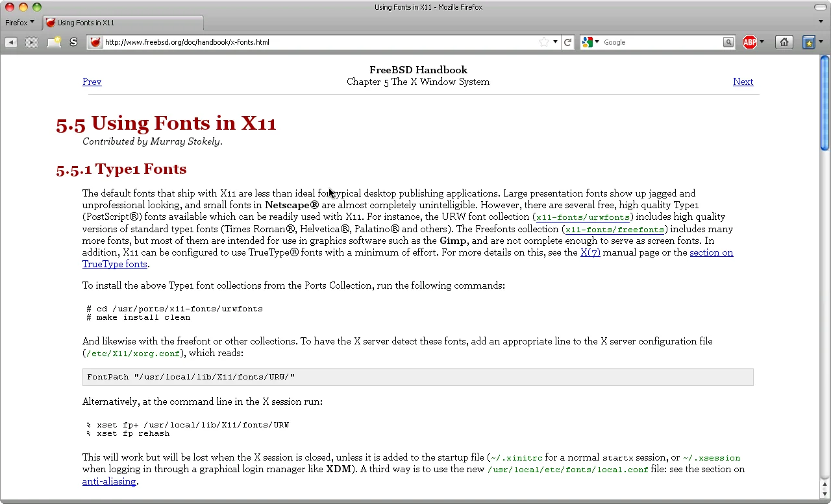Click the Adblock Plus ABP icon
The image size is (831, 504).
pyautogui.click(x=750, y=42)
